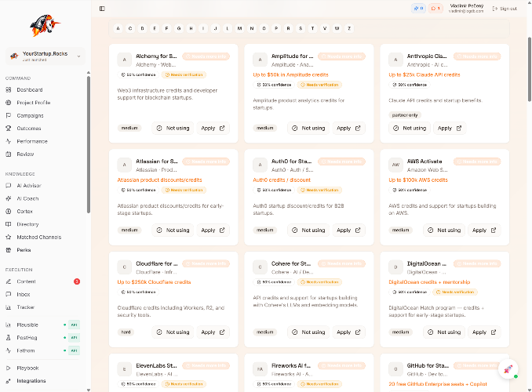The width and height of the screenshot is (532, 392).
Task: Toggle Not using for Cloudflare perk
Action: (x=173, y=332)
